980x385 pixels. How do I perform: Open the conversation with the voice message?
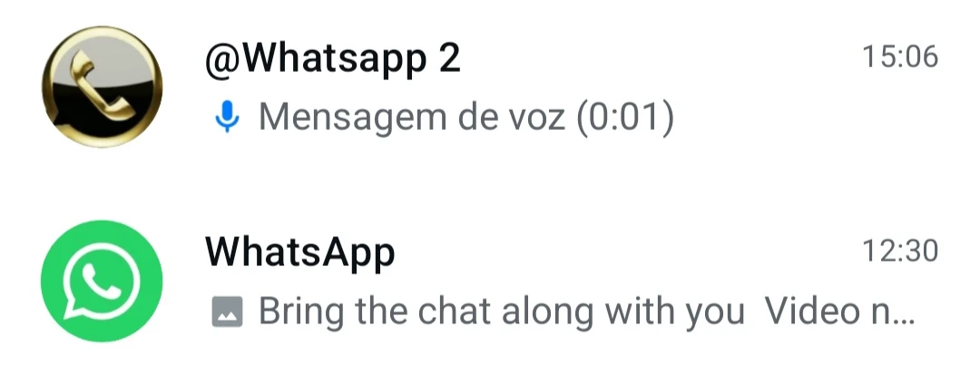490,87
